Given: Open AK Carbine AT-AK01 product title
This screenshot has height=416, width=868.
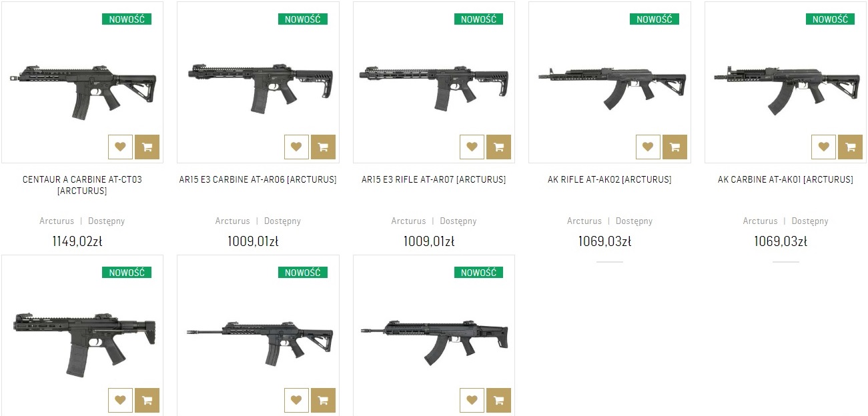Looking at the screenshot, I should pos(785,180).
